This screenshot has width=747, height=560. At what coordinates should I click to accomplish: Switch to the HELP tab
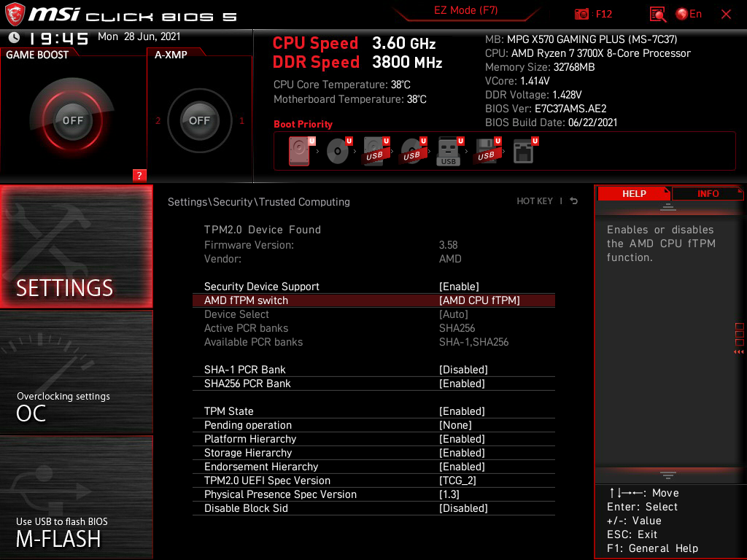point(634,193)
